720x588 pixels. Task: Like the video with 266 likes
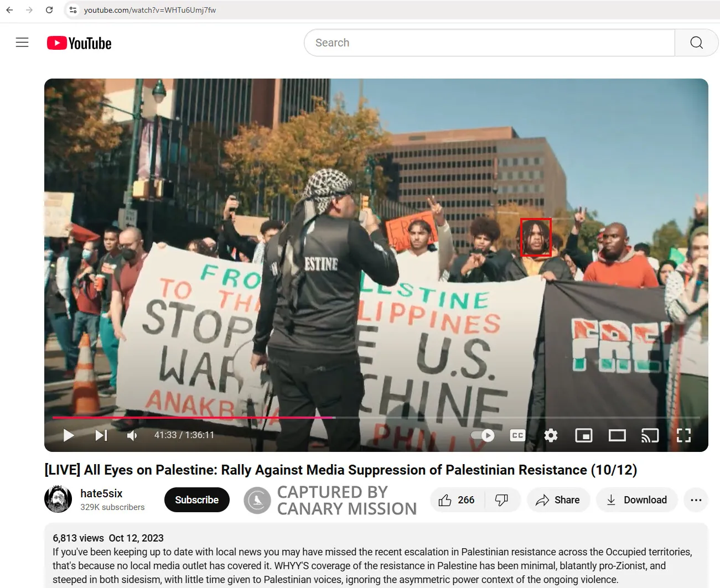457,500
